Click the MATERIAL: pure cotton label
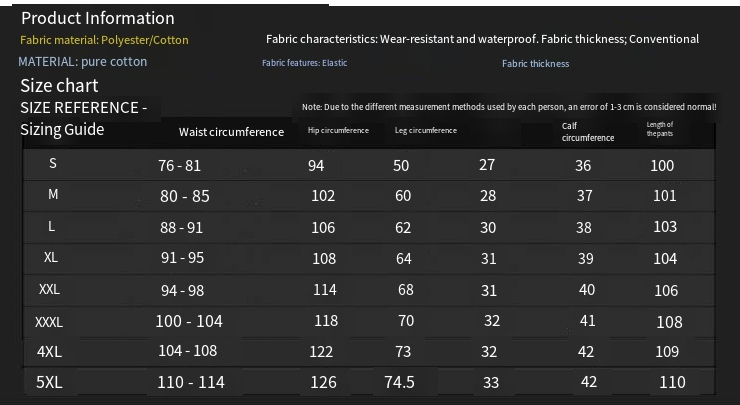This screenshot has width=740, height=405. click(82, 62)
